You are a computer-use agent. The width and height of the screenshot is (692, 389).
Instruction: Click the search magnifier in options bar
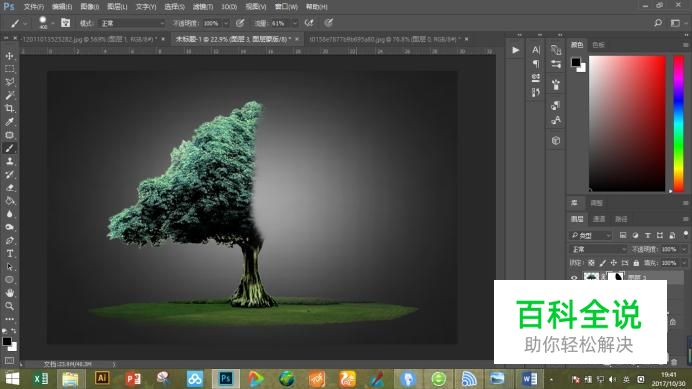point(658,23)
